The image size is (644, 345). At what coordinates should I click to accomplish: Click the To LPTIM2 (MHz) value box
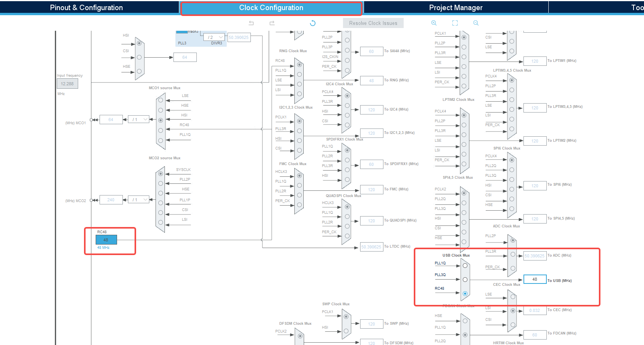pyautogui.click(x=535, y=141)
